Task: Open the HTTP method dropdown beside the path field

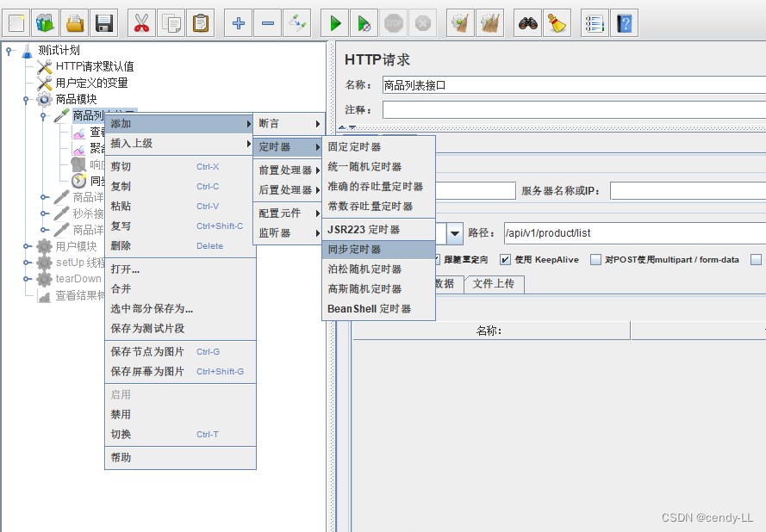Action: [x=454, y=233]
